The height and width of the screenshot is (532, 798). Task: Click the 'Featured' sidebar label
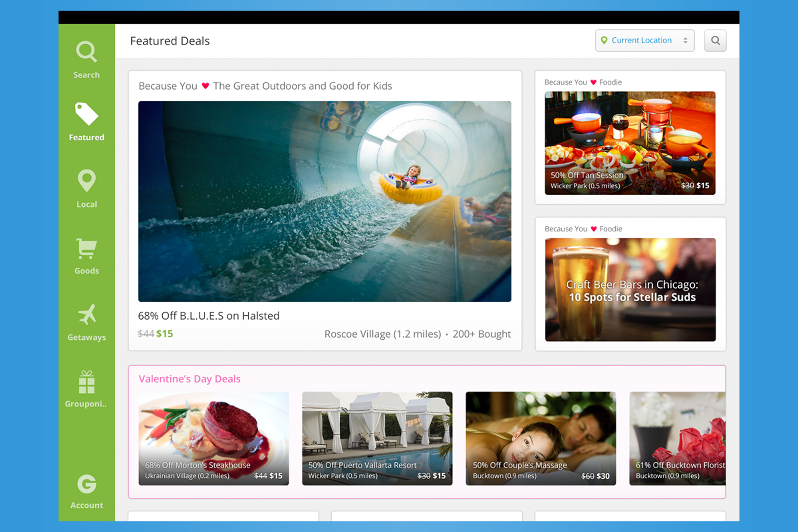86,137
